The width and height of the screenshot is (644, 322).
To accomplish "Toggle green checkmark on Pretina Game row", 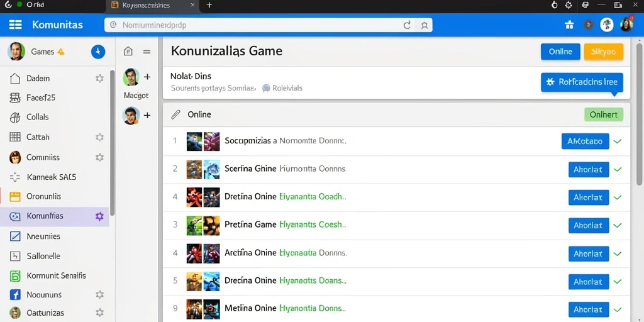I will (x=618, y=226).
